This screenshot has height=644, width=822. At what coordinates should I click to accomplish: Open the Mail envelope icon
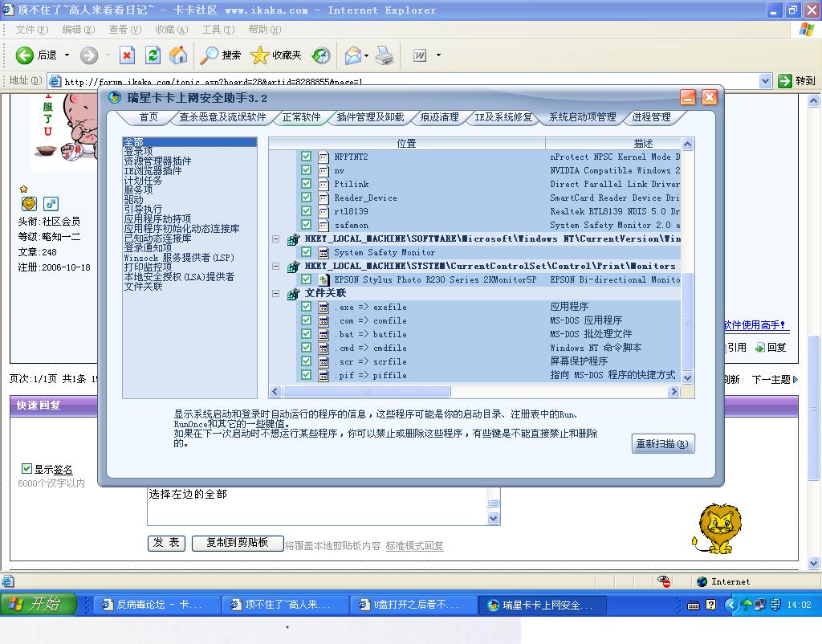pos(353,55)
